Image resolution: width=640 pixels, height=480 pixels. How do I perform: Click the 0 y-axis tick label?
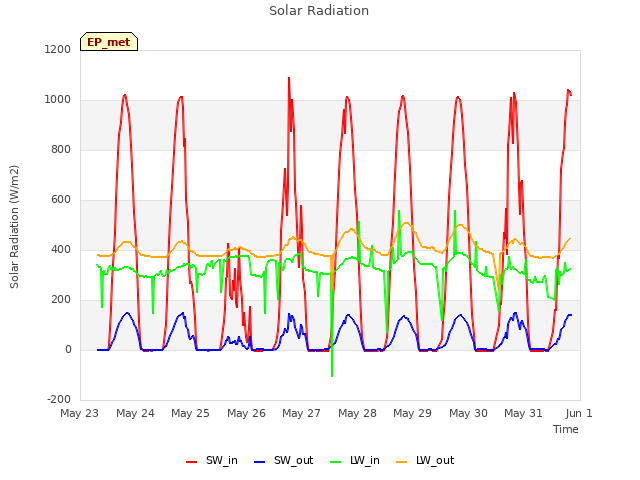68,349
